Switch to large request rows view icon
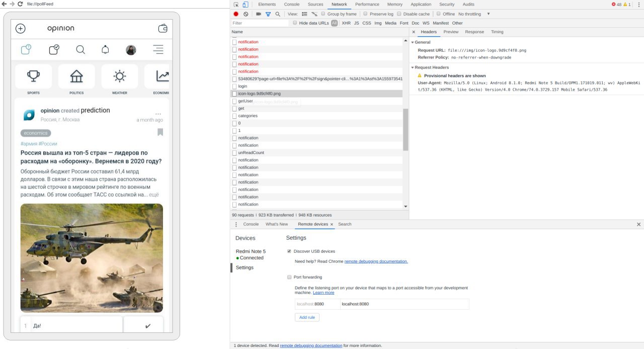 (x=304, y=14)
